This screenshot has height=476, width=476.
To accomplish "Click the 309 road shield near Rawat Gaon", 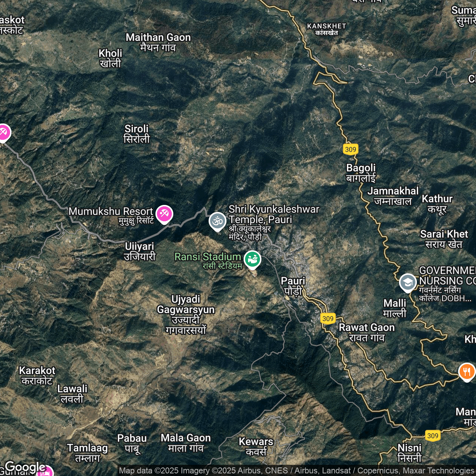I will (328, 319).
